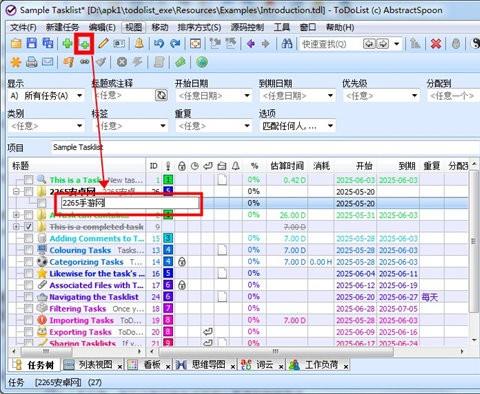Select the 任务树 tab
The width and height of the screenshot is (480, 394).
point(34,365)
